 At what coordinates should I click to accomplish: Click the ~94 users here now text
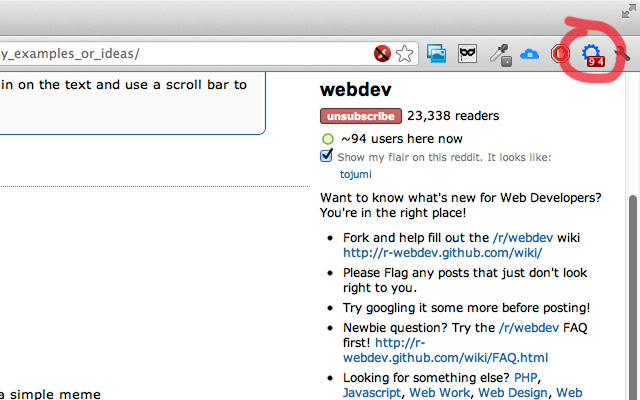pyautogui.click(x=402, y=139)
